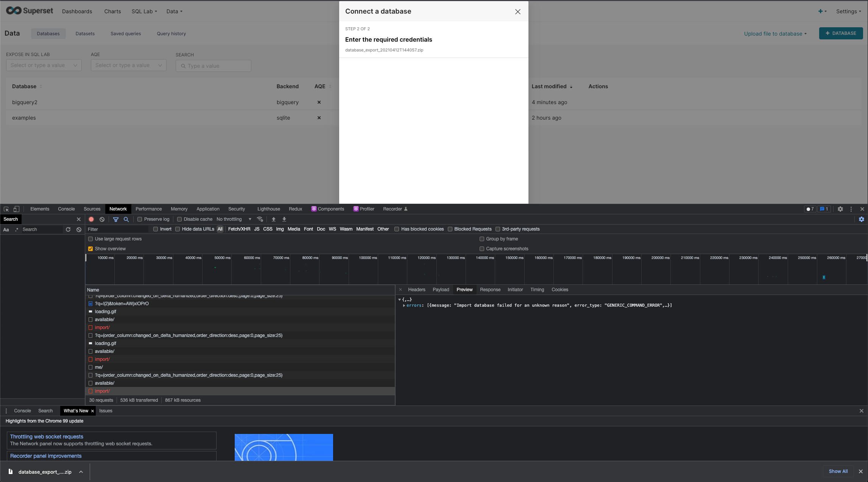Enable the Preserve log checkbox
The width and height of the screenshot is (868, 482).
pyautogui.click(x=140, y=219)
